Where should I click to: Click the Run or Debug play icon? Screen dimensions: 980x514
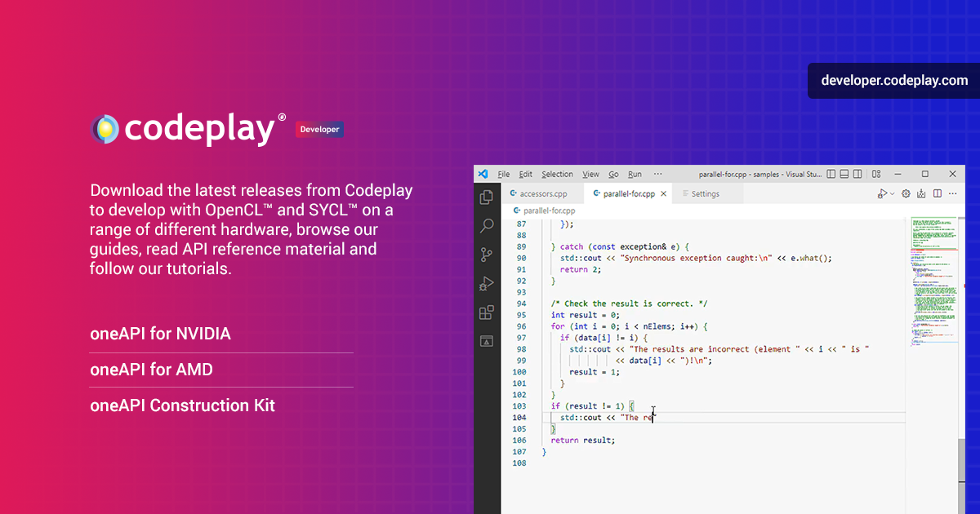click(x=883, y=193)
